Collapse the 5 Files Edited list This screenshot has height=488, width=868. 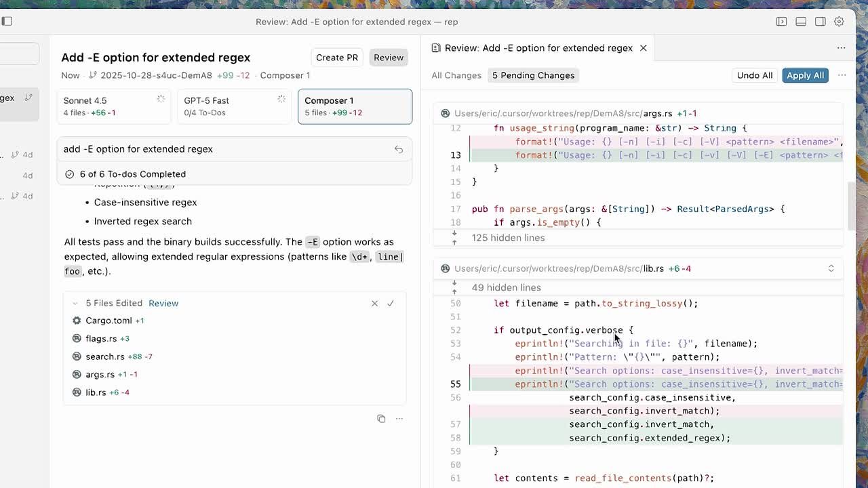coord(75,304)
